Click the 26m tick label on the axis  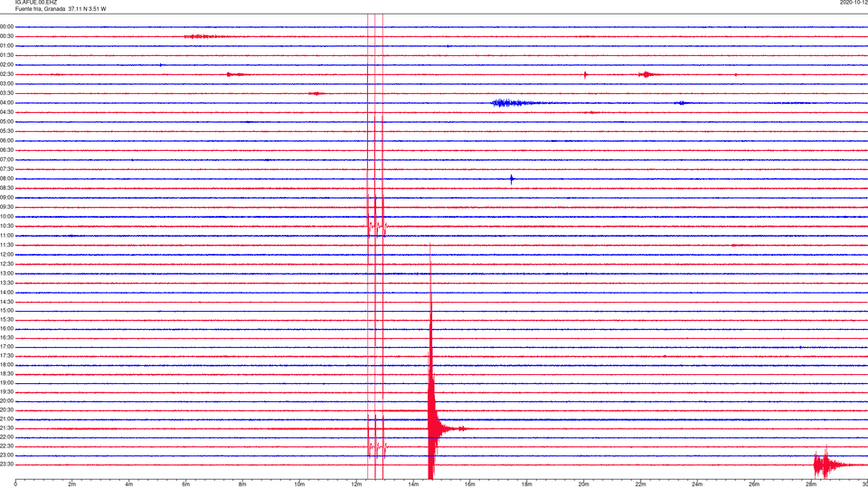click(x=754, y=484)
